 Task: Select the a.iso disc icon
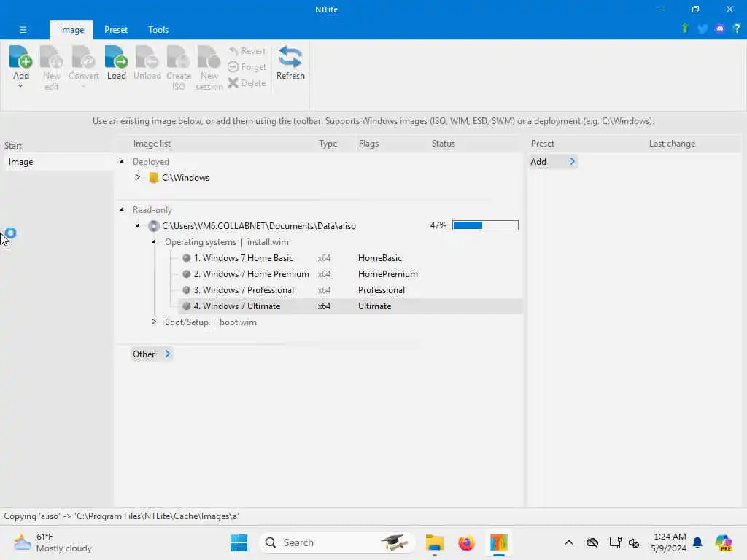153,226
